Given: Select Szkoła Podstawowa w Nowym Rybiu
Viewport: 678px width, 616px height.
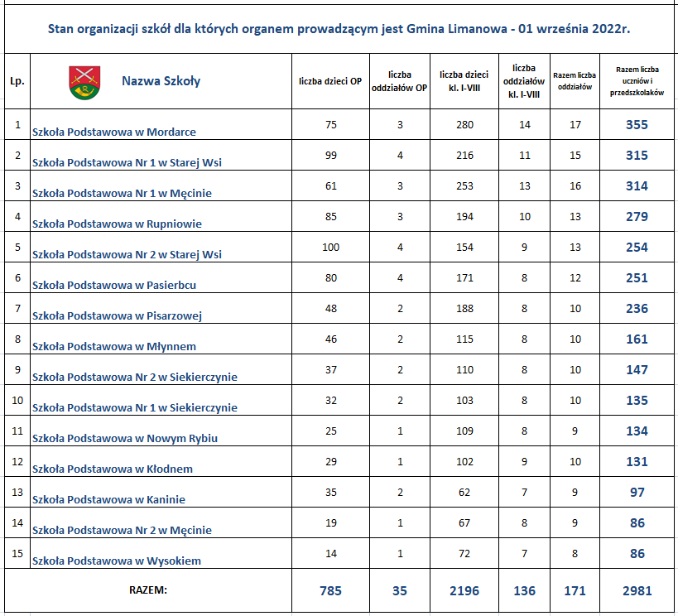Looking at the screenshot, I should pyautogui.click(x=124, y=438).
